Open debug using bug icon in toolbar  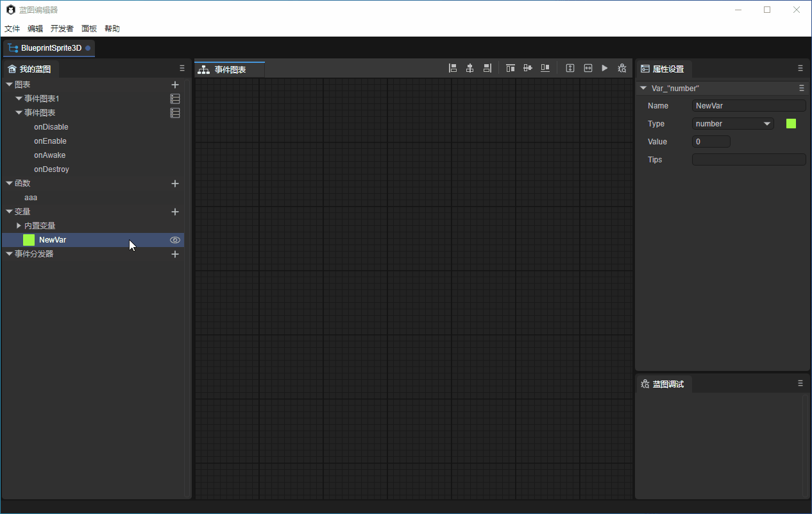tap(622, 68)
